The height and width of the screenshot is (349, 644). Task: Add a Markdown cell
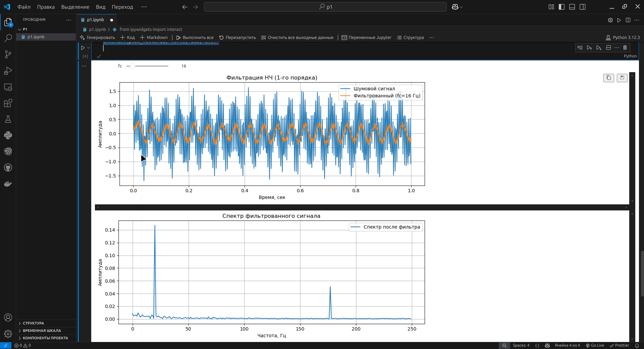pyautogui.click(x=154, y=38)
